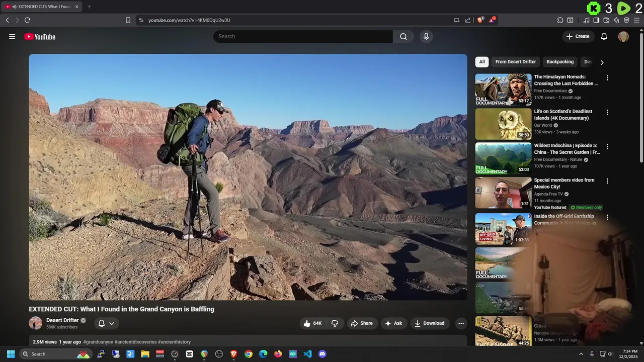Image resolution: width=644 pixels, height=362 pixels.
Task: Start voice search with the microphone
Action: 426,36
